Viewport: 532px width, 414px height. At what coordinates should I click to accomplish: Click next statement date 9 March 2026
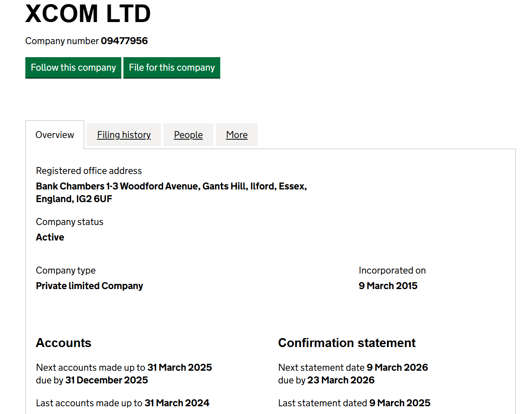point(397,367)
